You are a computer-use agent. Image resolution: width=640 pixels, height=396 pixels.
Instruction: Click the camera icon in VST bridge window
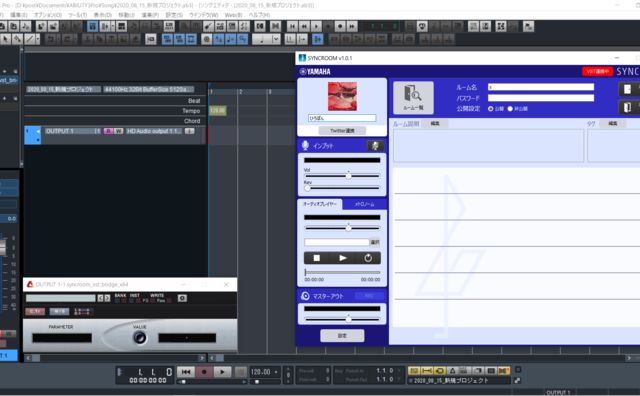[x=182, y=298]
